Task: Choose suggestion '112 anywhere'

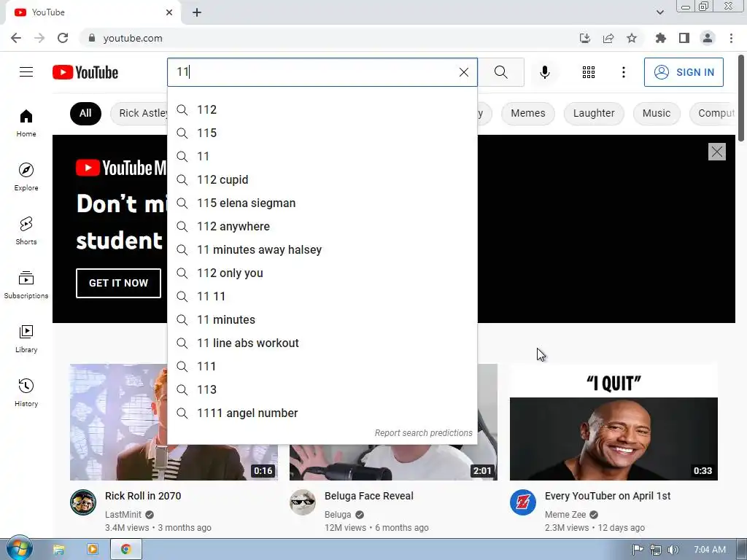Action: (x=322, y=226)
